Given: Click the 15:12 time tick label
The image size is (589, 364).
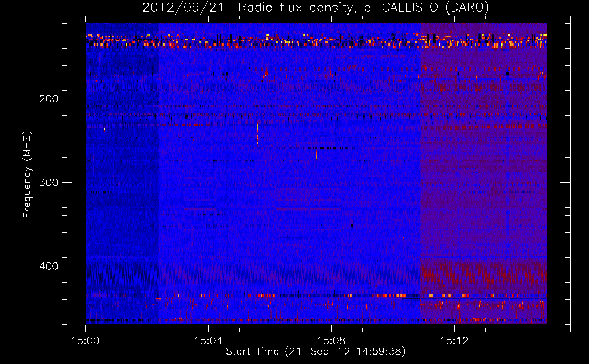Looking at the screenshot, I should tap(454, 341).
